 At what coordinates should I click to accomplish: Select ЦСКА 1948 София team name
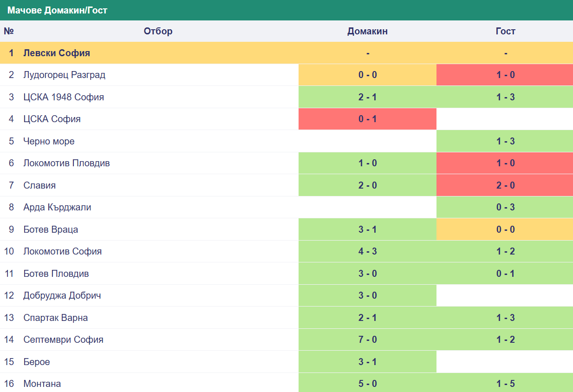tap(64, 97)
